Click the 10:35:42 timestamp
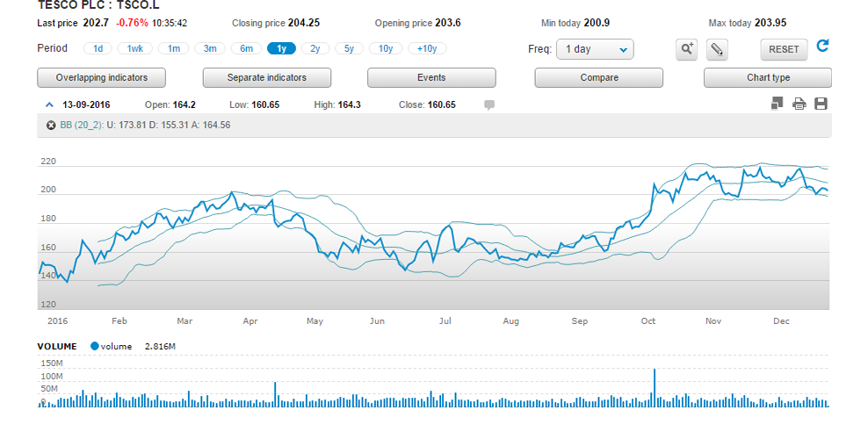Viewport: 868px width, 439px height. (170, 23)
